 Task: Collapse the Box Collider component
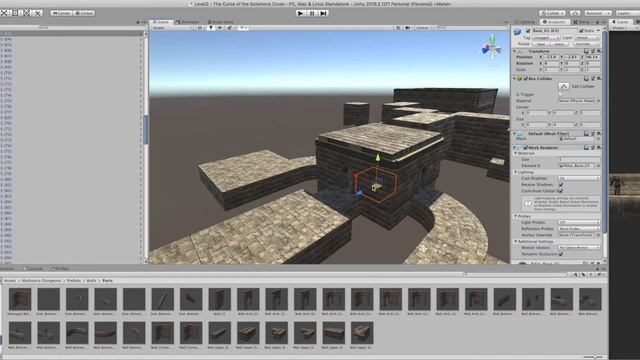515,78
